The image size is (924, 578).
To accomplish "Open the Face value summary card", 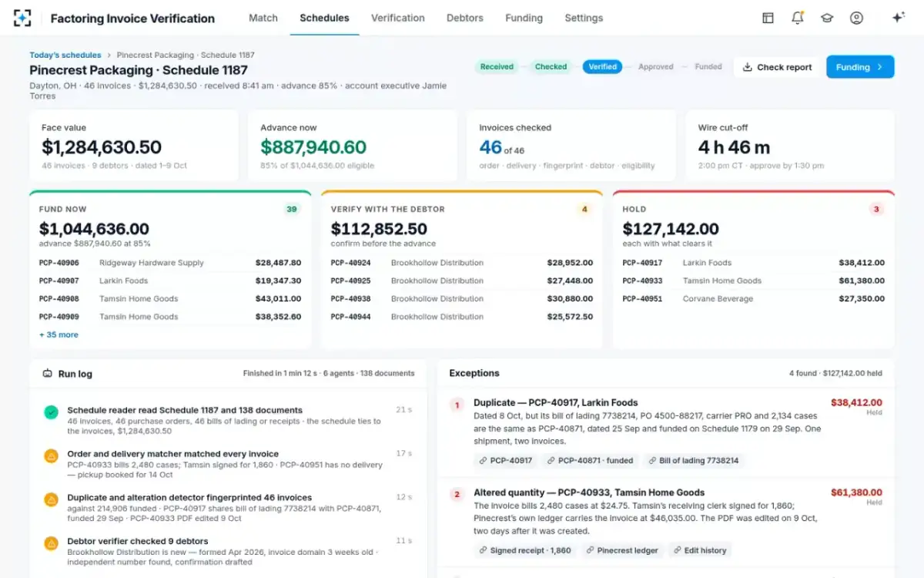I will click(134, 146).
